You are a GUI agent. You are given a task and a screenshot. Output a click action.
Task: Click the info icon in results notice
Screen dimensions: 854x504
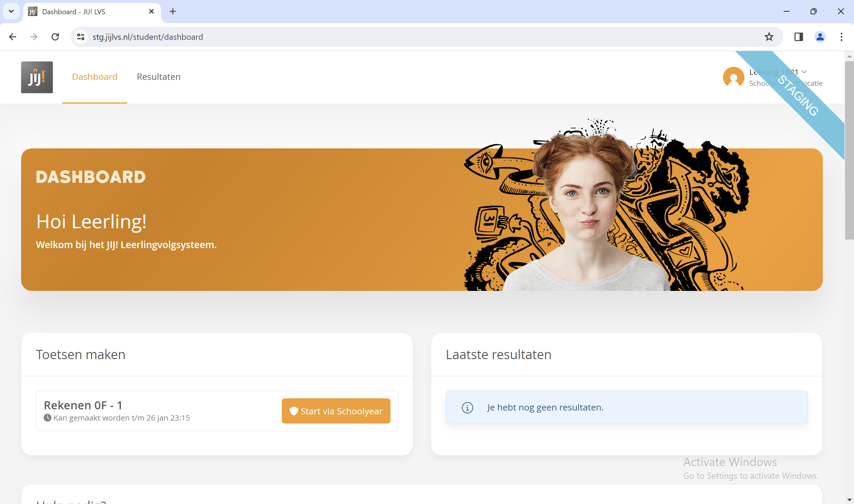(x=467, y=407)
